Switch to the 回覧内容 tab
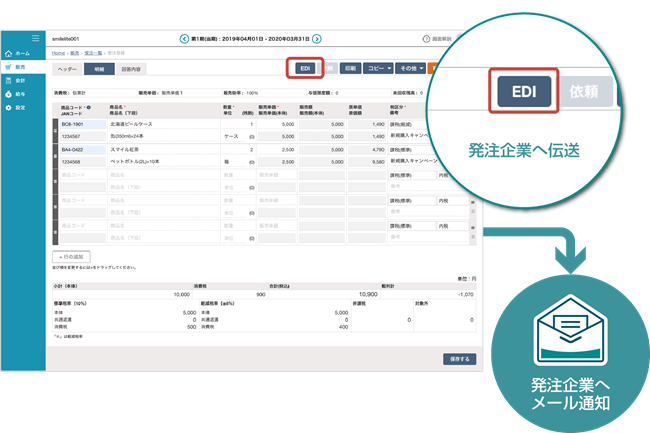The height and width of the screenshot is (433, 650). [132, 70]
